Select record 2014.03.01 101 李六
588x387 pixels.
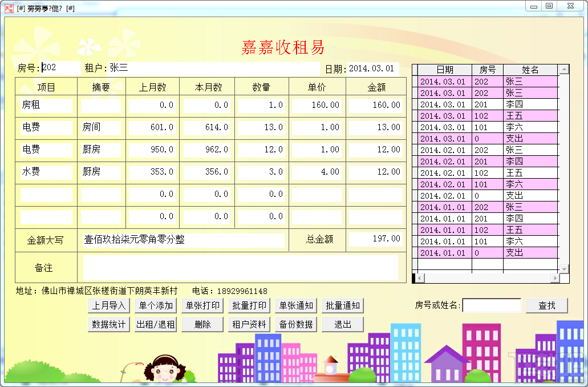pyautogui.click(x=488, y=127)
